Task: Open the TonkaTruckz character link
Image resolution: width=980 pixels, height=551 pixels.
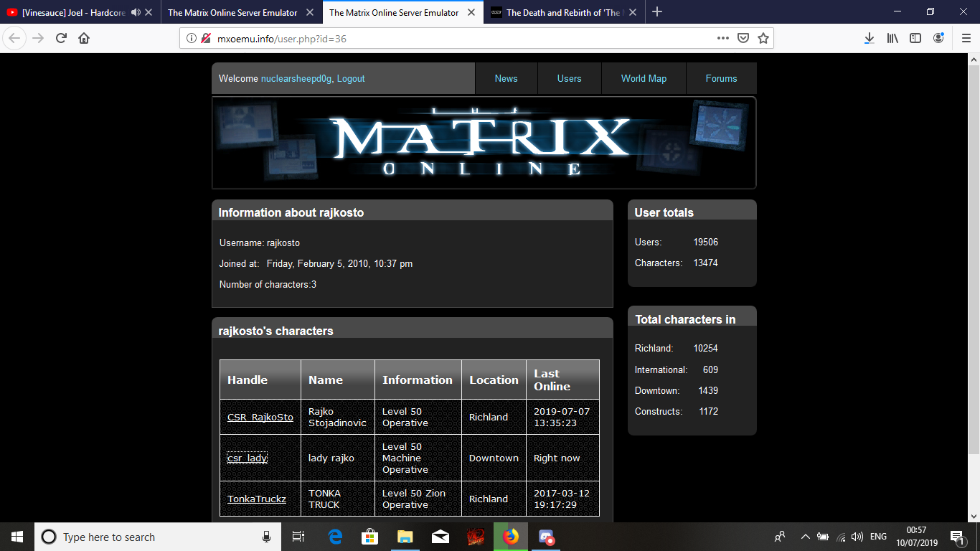Action: click(x=256, y=499)
